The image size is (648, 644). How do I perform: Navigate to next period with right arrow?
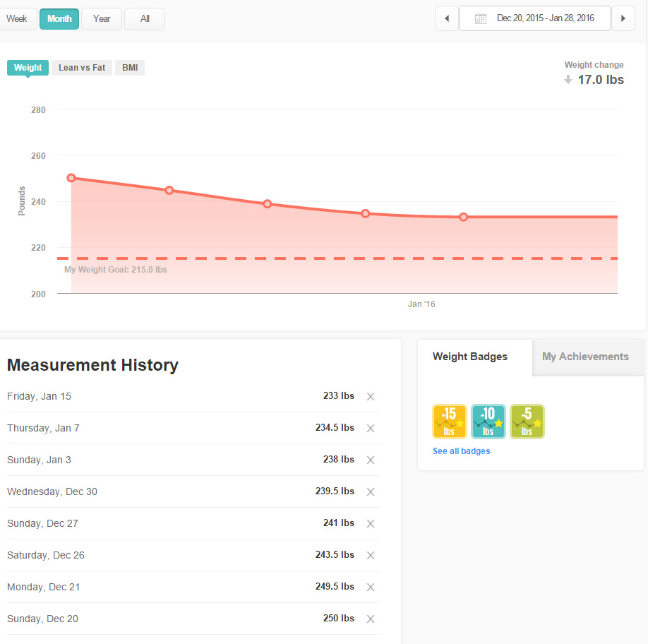[623, 18]
